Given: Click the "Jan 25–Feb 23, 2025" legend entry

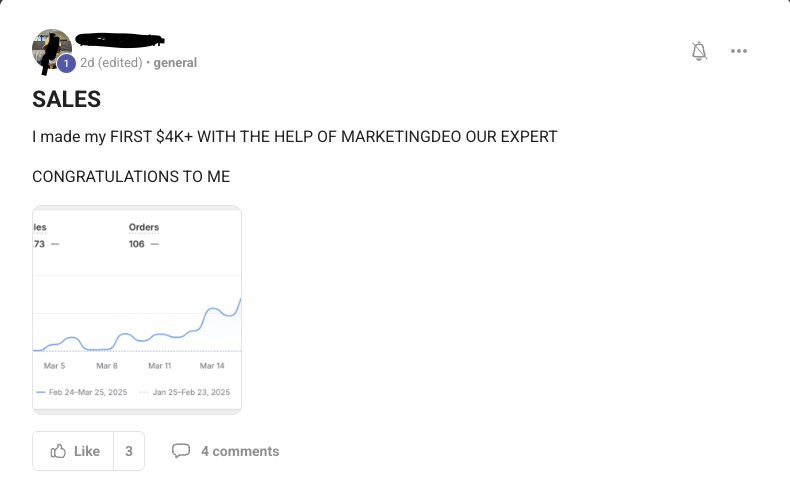Looking at the screenshot, I should (190, 392).
